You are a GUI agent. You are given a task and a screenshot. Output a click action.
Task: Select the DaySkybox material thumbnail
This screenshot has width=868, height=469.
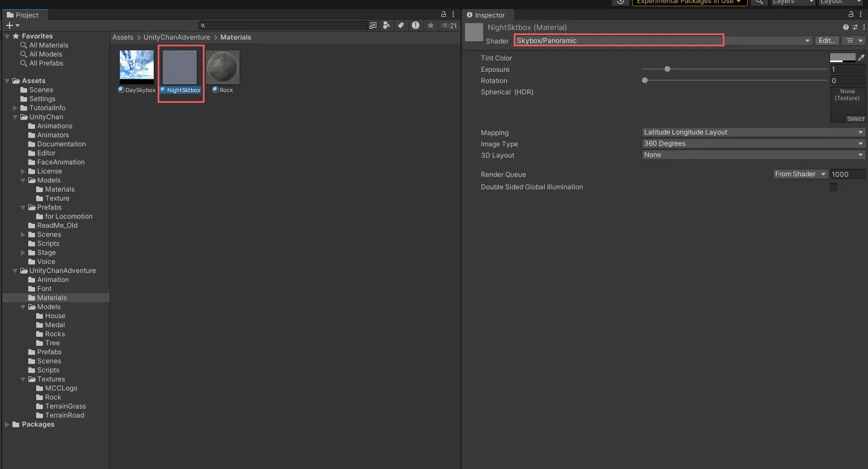click(137, 67)
